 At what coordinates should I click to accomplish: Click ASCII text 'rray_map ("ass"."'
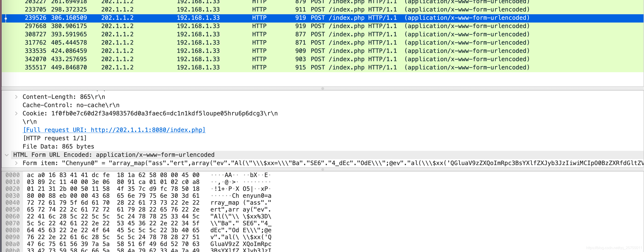point(241,203)
